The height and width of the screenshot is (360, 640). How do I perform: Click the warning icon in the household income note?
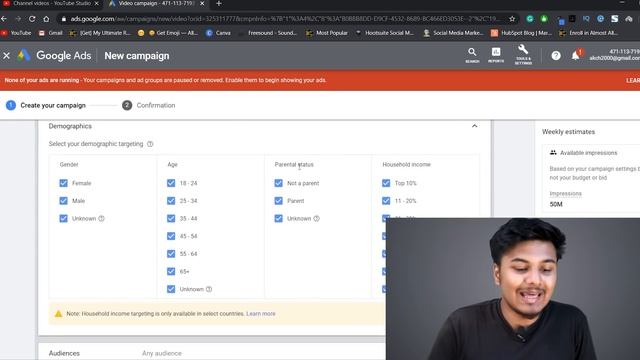pyautogui.click(x=58, y=314)
